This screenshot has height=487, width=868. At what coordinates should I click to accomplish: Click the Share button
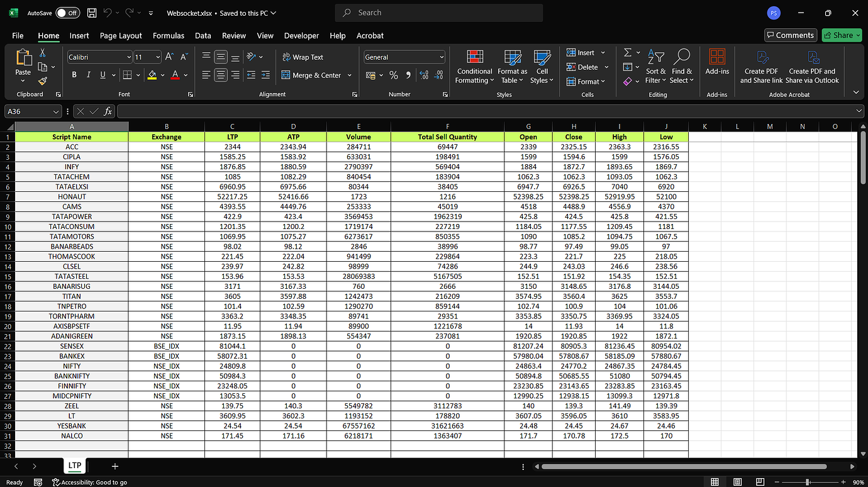[842, 35]
